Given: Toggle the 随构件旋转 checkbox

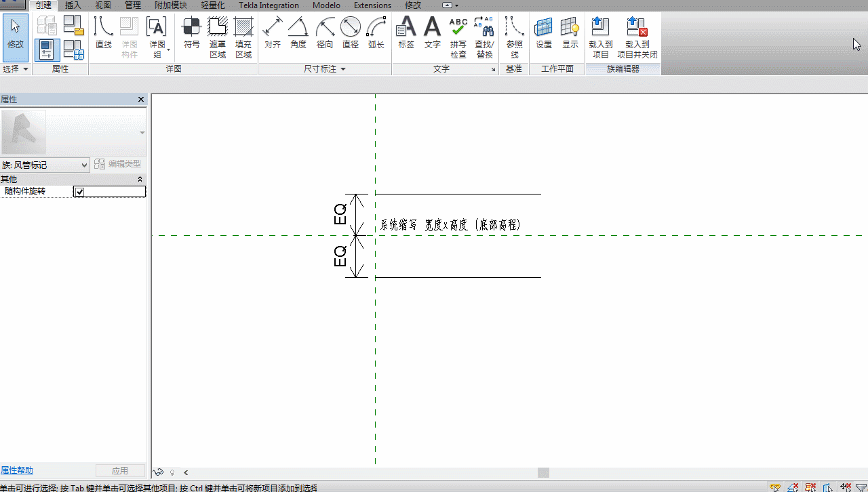Looking at the screenshot, I should pos(79,192).
